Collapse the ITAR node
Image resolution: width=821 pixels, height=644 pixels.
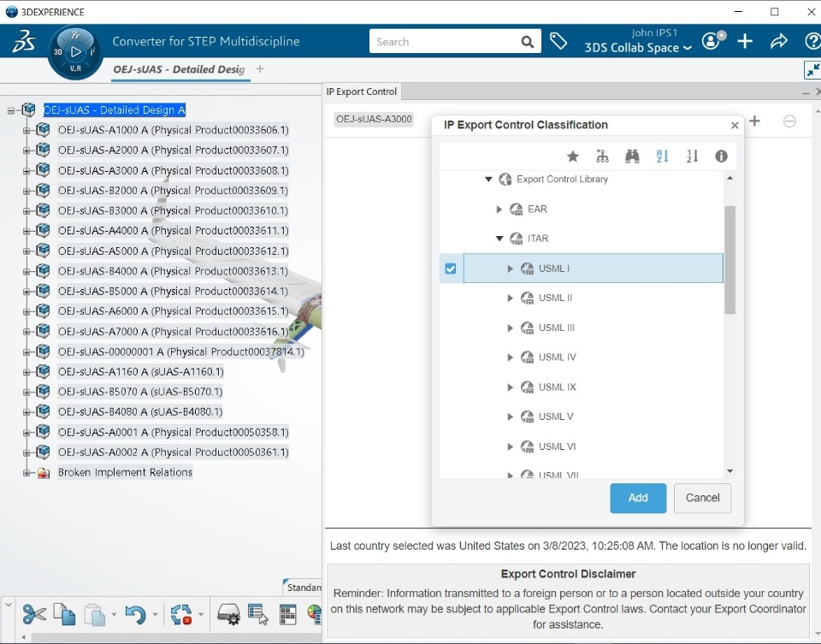coord(499,239)
